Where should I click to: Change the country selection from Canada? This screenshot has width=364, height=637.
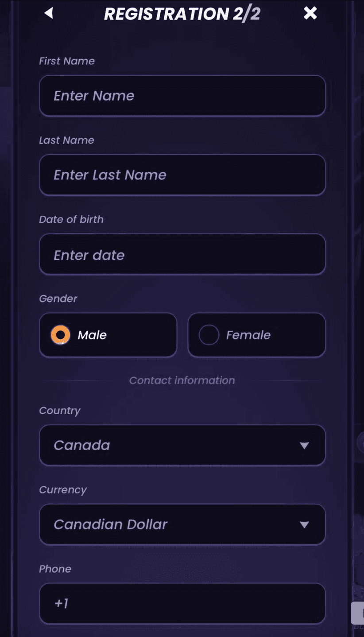(x=182, y=445)
